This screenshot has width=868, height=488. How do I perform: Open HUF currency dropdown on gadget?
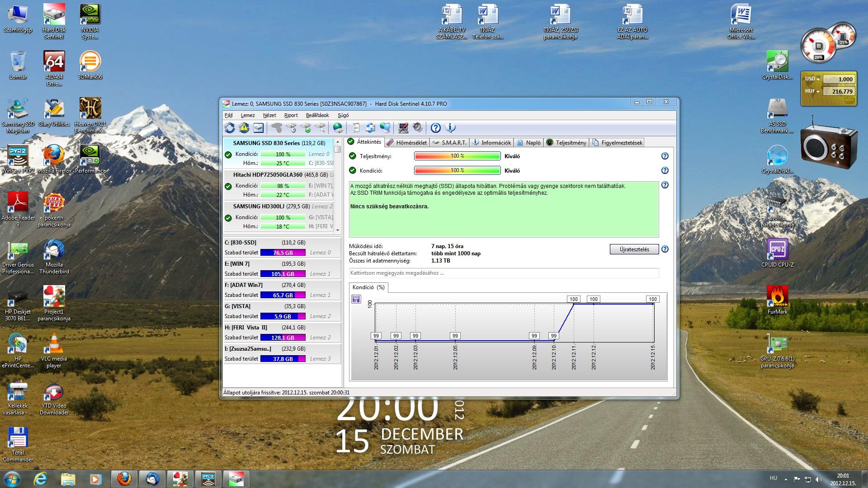pos(812,91)
